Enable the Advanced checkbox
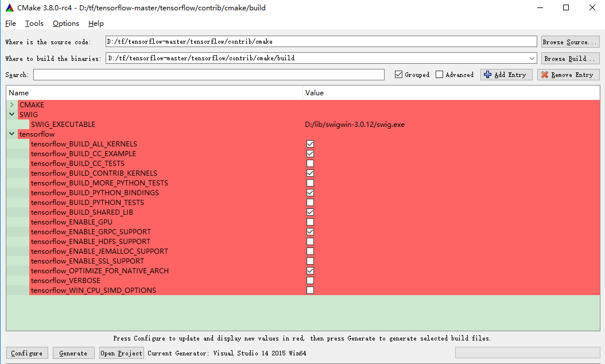The height and width of the screenshot is (364, 605). pyautogui.click(x=439, y=75)
